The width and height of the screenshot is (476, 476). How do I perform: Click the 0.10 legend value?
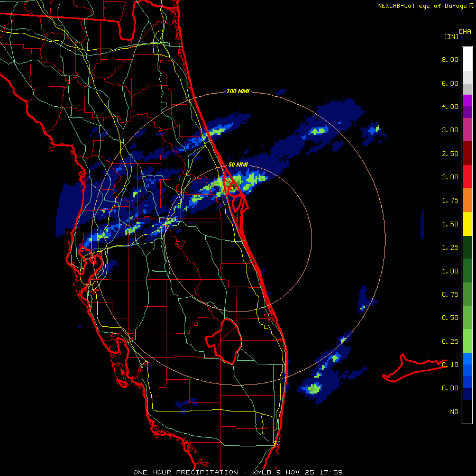450,365
